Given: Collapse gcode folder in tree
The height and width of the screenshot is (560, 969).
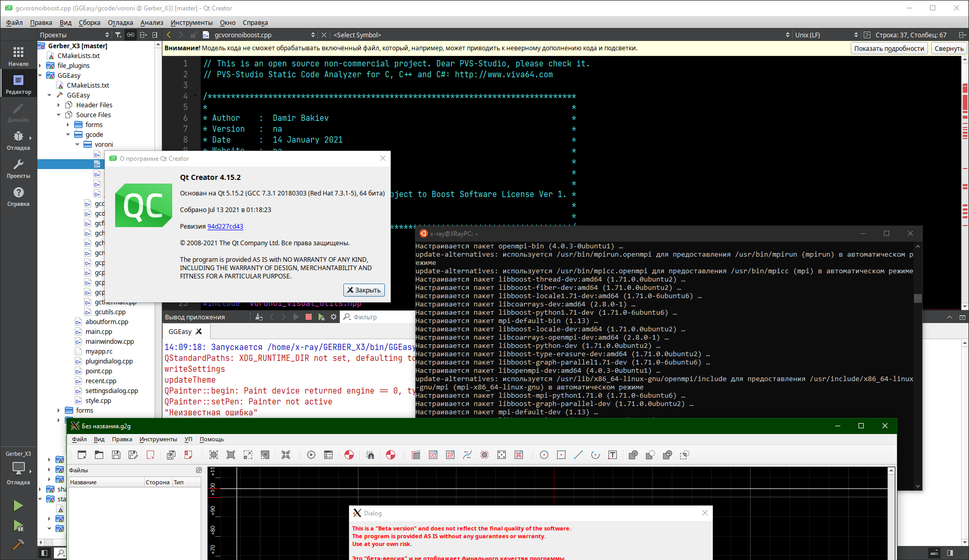Looking at the screenshot, I should [68, 134].
